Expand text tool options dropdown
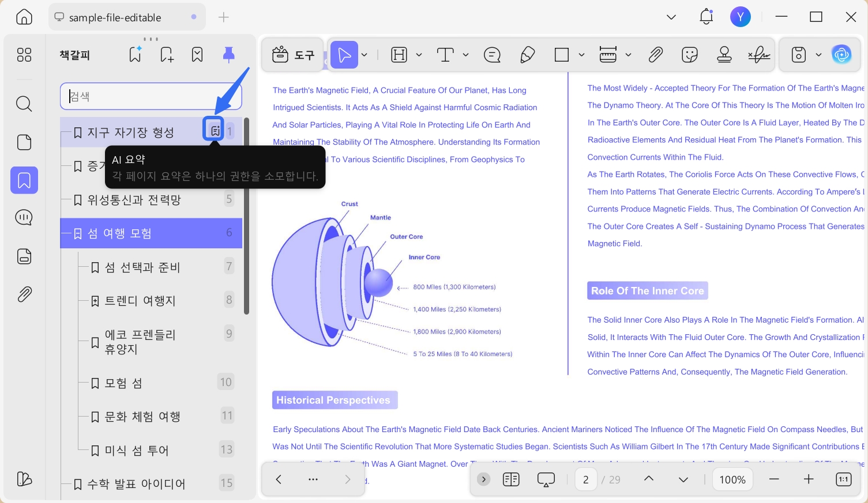Viewport: 868px width, 503px height. pyautogui.click(x=466, y=55)
